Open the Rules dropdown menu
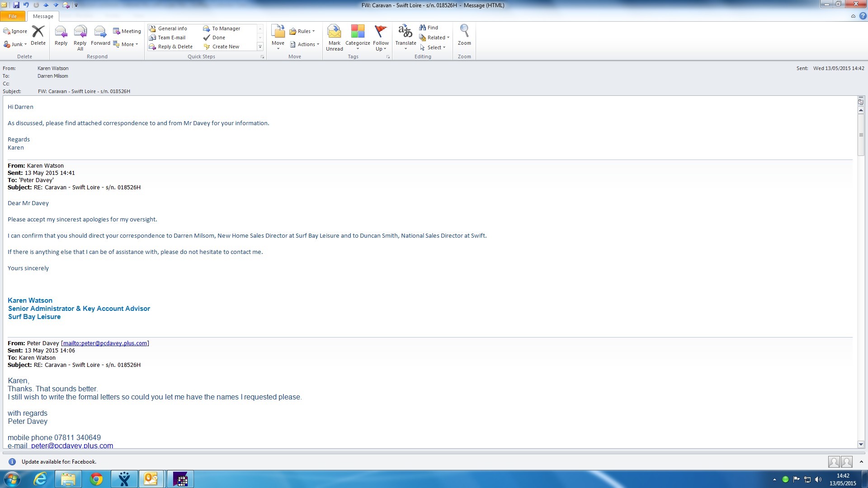Viewport: 868px width, 488px height. [303, 31]
